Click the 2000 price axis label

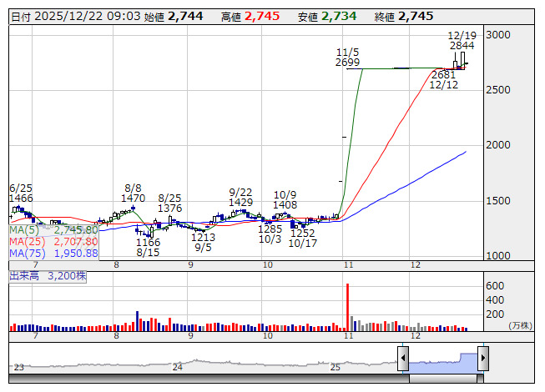pos(498,145)
